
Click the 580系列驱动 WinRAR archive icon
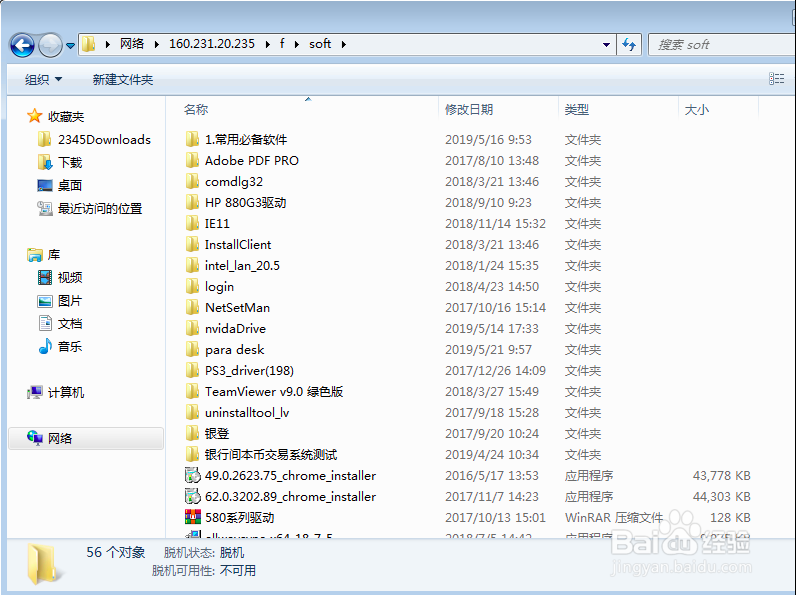192,517
